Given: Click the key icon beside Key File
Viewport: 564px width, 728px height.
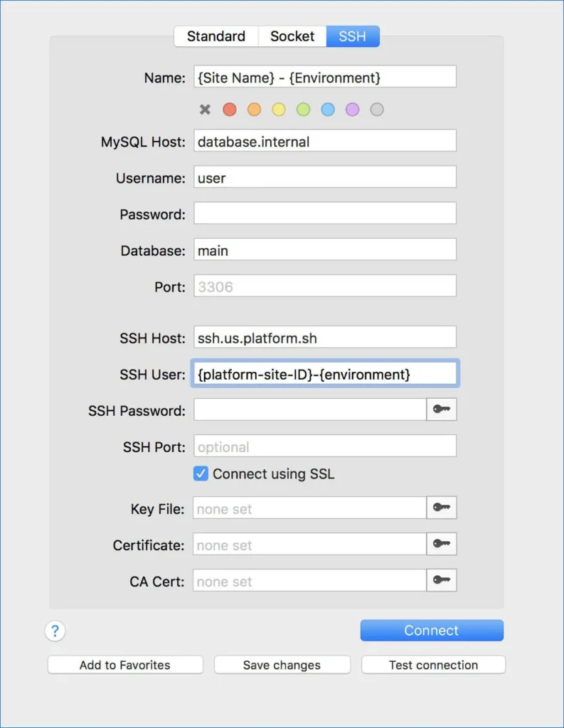Looking at the screenshot, I should point(442,508).
